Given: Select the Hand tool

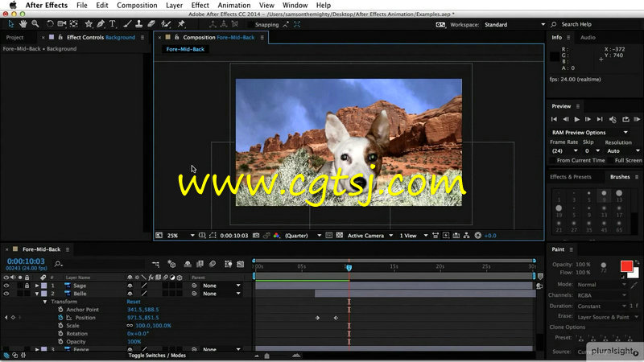Looking at the screenshot, I should click(23, 24).
